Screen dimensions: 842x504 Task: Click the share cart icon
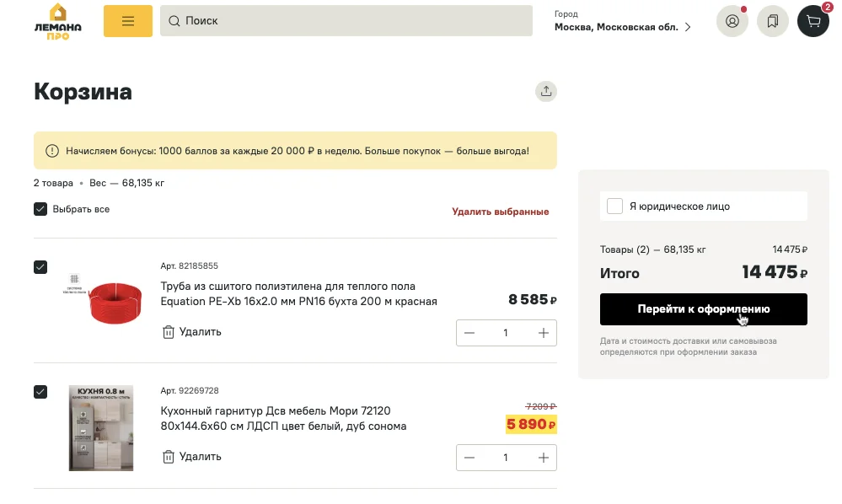546,92
